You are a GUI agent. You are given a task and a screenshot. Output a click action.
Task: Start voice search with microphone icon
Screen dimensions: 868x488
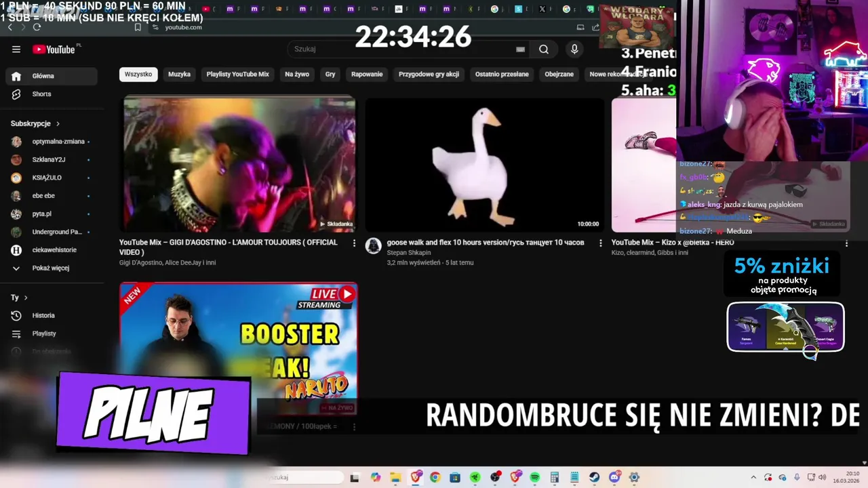[574, 49]
